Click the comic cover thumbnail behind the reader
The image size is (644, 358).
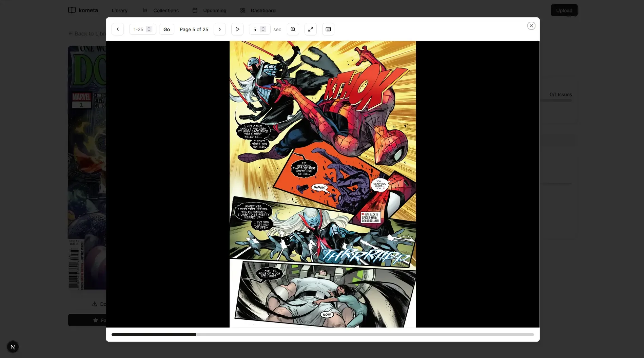coord(87,168)
